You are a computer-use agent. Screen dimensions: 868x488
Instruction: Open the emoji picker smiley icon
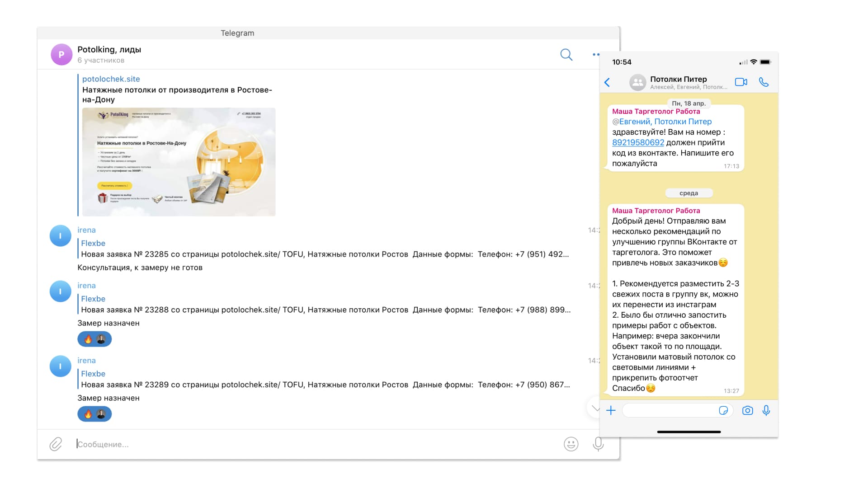(x=571, y=444)
